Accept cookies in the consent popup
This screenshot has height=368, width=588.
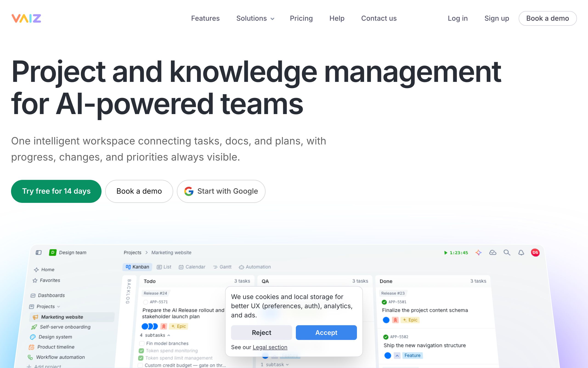[326, 333]
